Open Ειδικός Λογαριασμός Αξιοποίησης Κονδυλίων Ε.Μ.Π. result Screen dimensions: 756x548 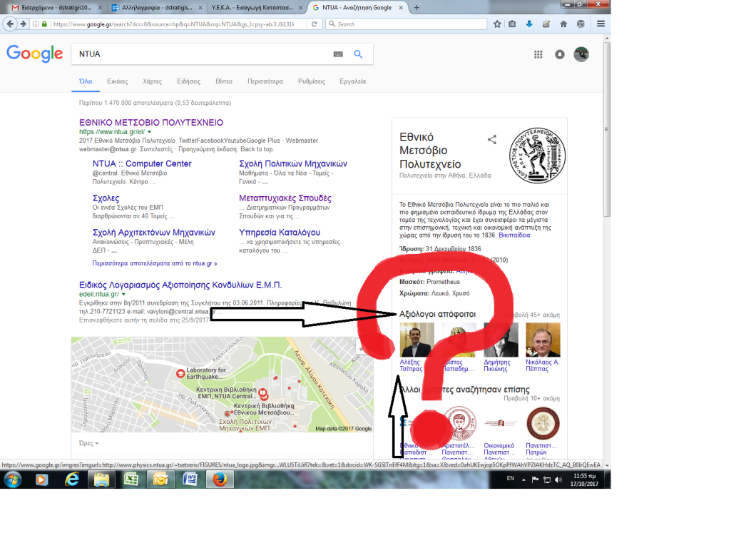[x=180, y=285]
